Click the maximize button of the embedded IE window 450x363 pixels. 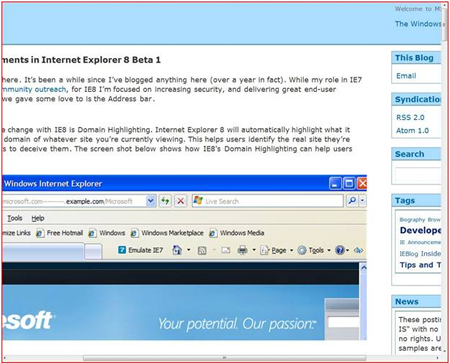[x=349, y=184]
